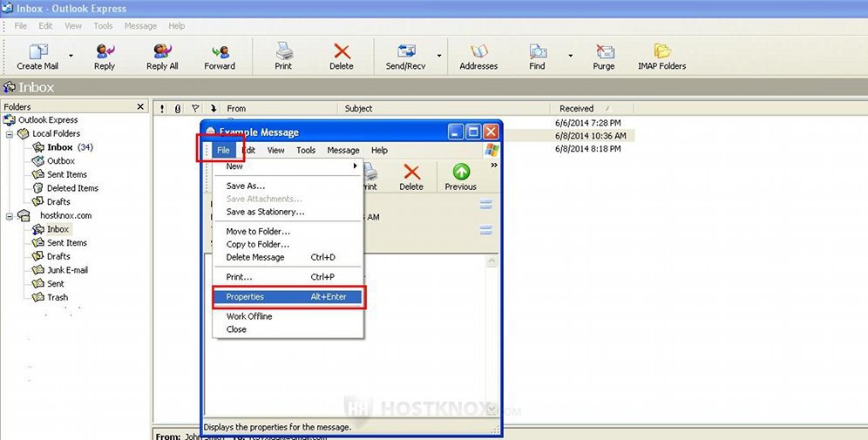Sort by attachment column header icon
Viewport: 868px width, 440px height.
click(x=178, y=109)
